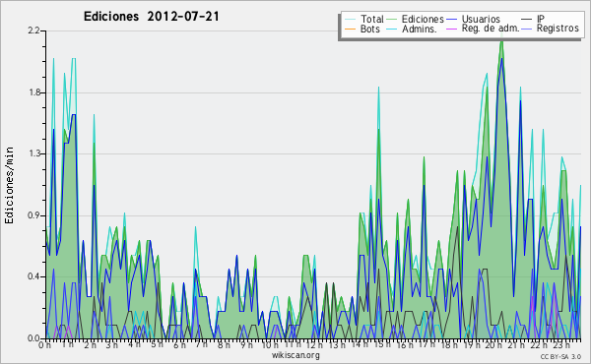Click the '15 h' x-axis label
This screenshot has width=591, height=364.
(x=381, y=344)
